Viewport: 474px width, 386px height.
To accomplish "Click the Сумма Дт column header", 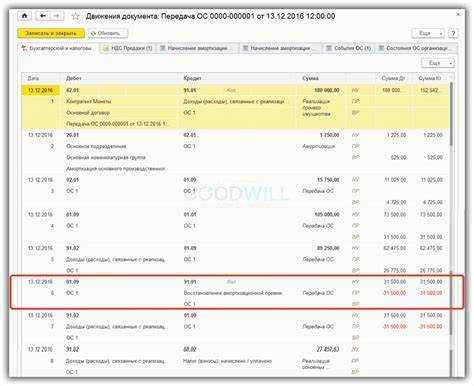I will point(393,78).
